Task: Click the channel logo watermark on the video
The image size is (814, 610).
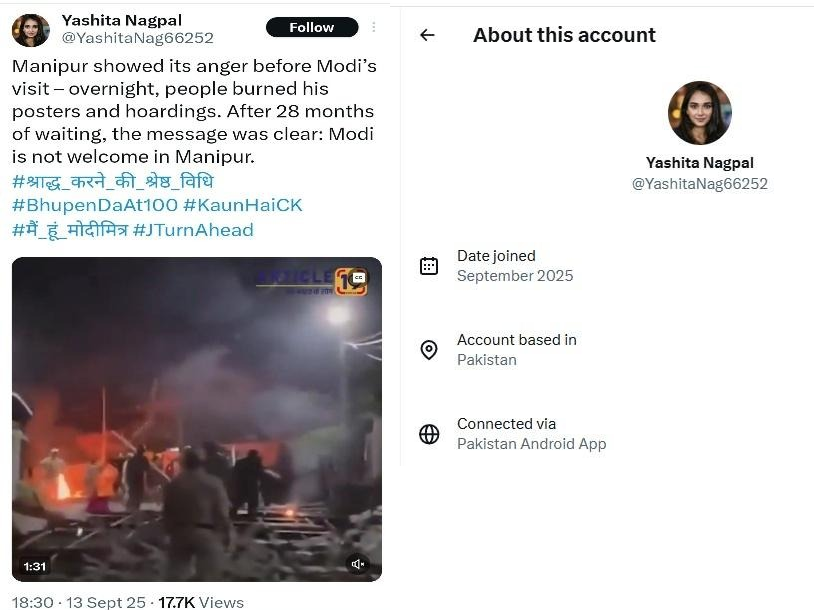Action: coord(350,281)
